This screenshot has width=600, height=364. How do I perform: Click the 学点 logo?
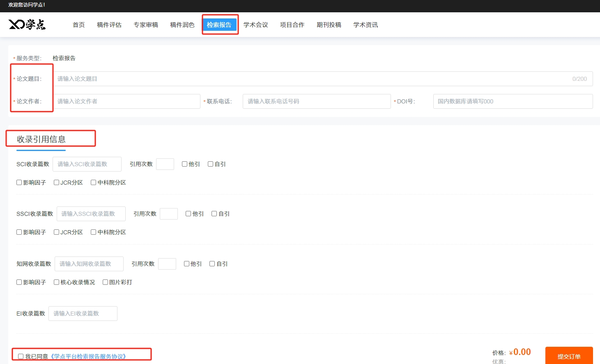click(27, 25)
